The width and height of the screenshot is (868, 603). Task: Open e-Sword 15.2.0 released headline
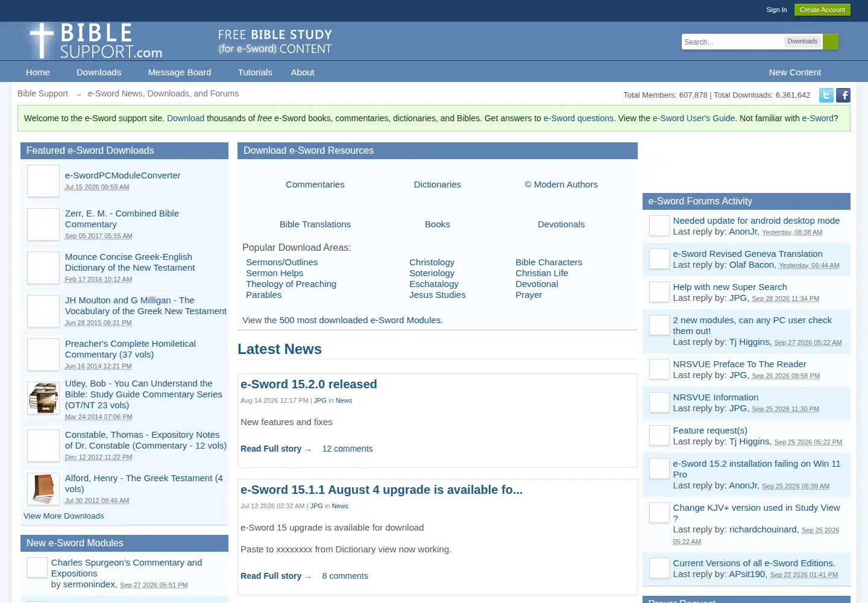pos(309,384)
